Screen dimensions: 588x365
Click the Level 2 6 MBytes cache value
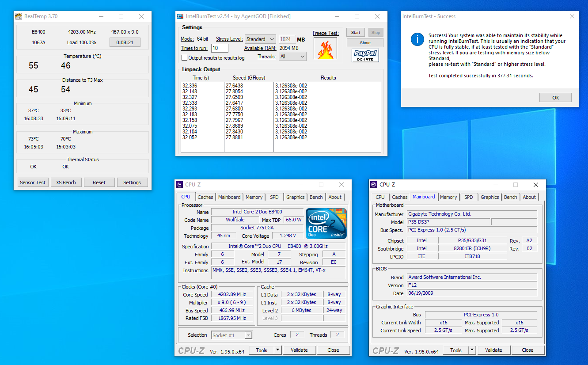click(x=302, y=311)
